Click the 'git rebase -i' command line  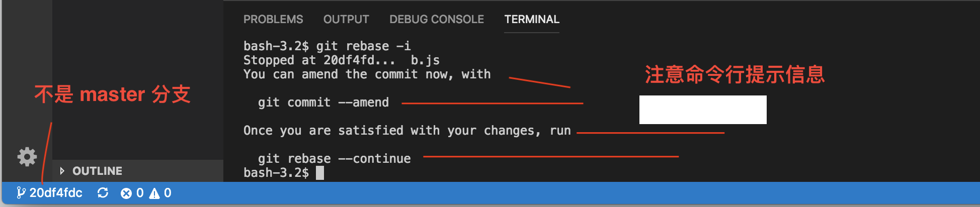tap(327, 46)
